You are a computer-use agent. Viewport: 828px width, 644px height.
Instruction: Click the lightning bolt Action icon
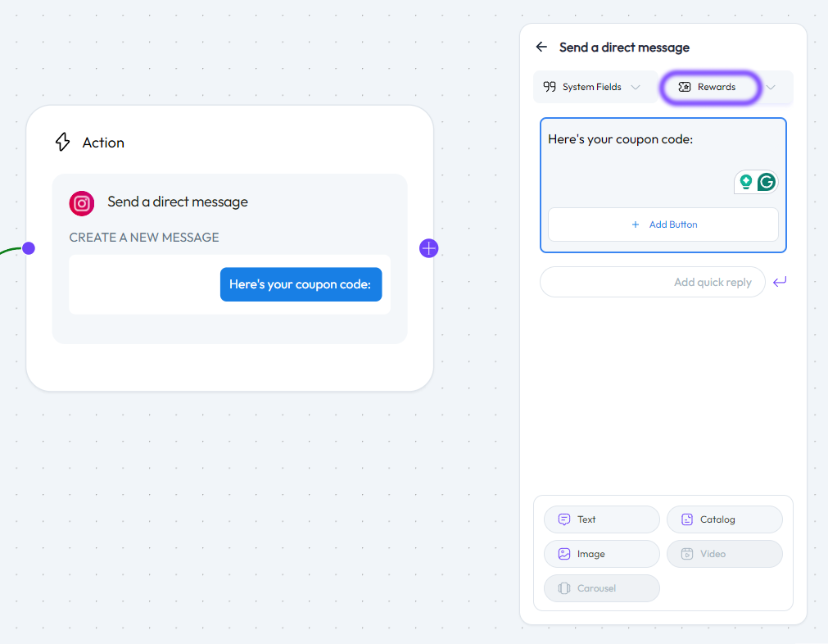63,143
